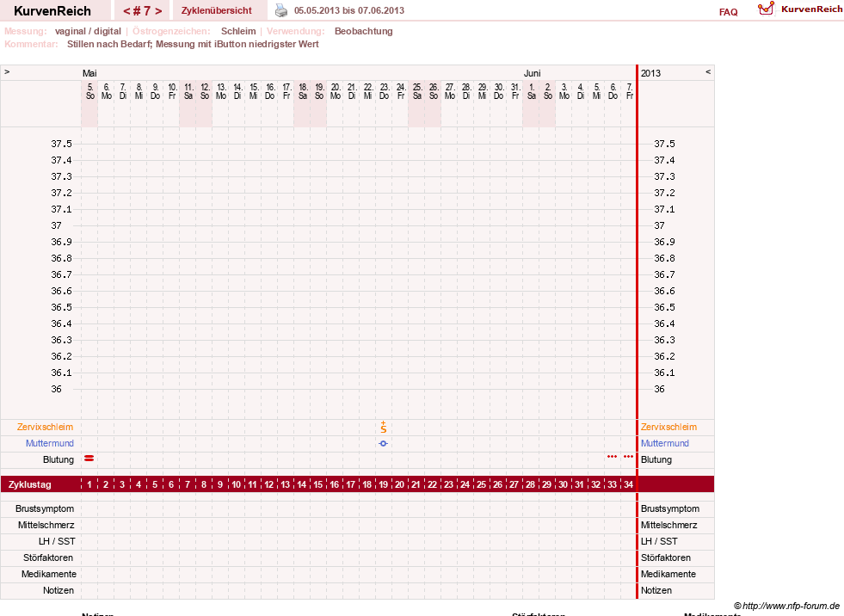Screen dimensions: 844x616
Task: Expand the chart with the left '>' arrow
Action: click(x=7, y=71)
